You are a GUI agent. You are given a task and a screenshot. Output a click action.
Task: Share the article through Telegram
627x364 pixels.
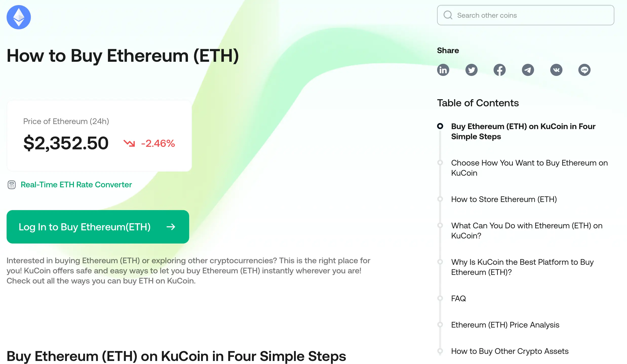pos(528,70)
